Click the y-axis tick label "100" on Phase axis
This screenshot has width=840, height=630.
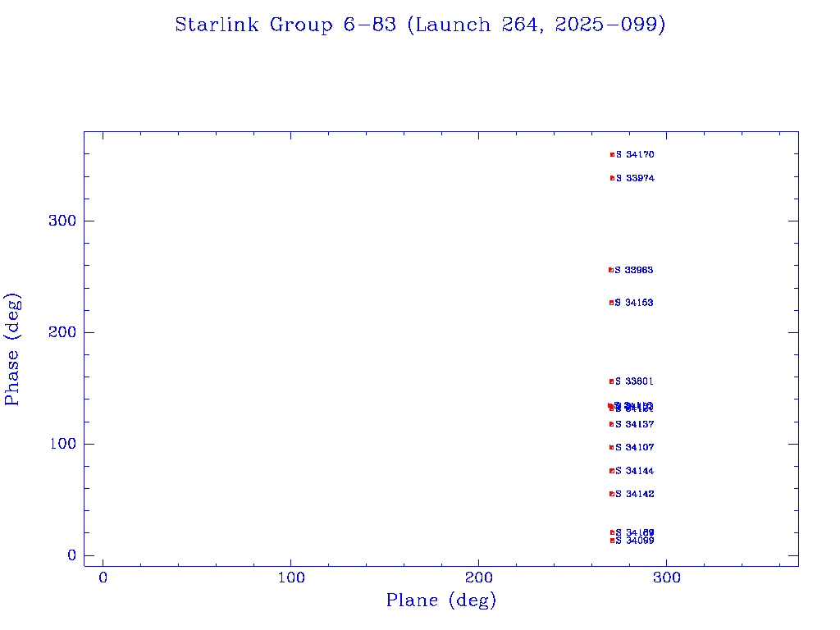pyautogui.click(x=63, y=444)
